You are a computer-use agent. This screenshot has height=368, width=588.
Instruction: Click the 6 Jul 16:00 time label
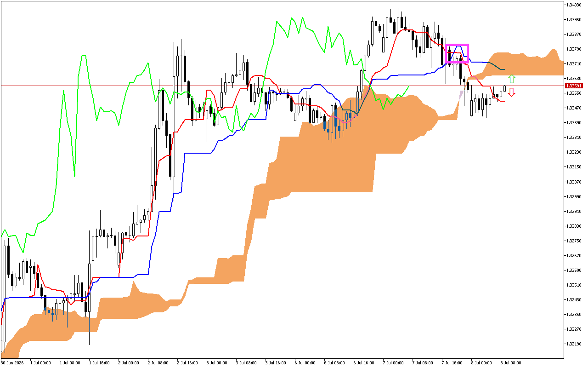[363, 362]
